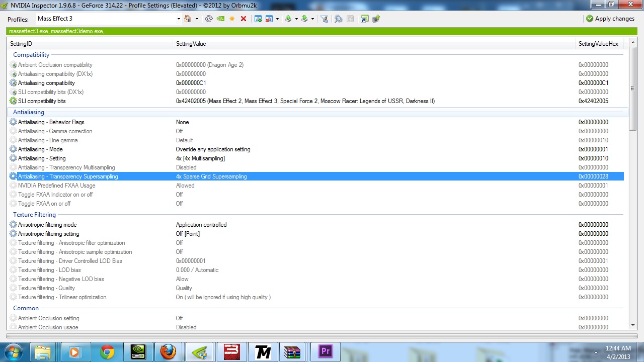
Task: Collapse the Common group header
Action: (x=26, y=308)
